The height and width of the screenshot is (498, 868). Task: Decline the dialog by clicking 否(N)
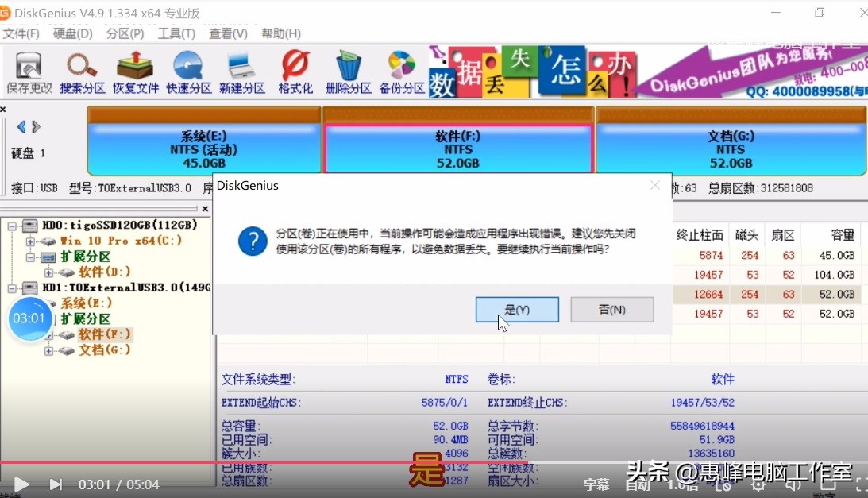tap(611, 309)
